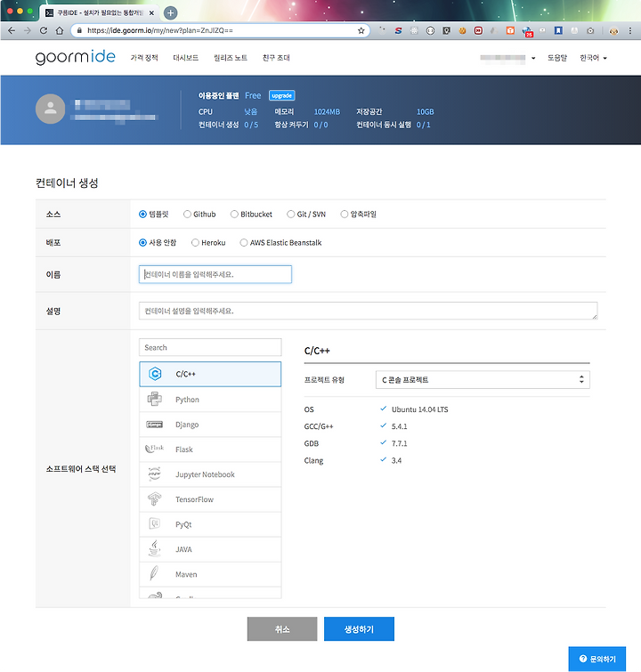The image size is (641, 672).
Task: Open the 프로젝트 유형 dropdown
Action: coord(483,380)
